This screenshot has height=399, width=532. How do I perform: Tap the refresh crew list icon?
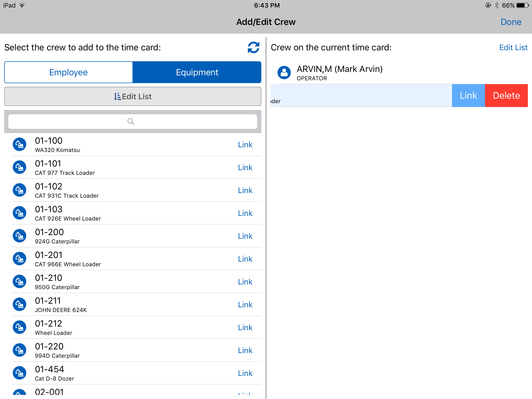[253, 47]
